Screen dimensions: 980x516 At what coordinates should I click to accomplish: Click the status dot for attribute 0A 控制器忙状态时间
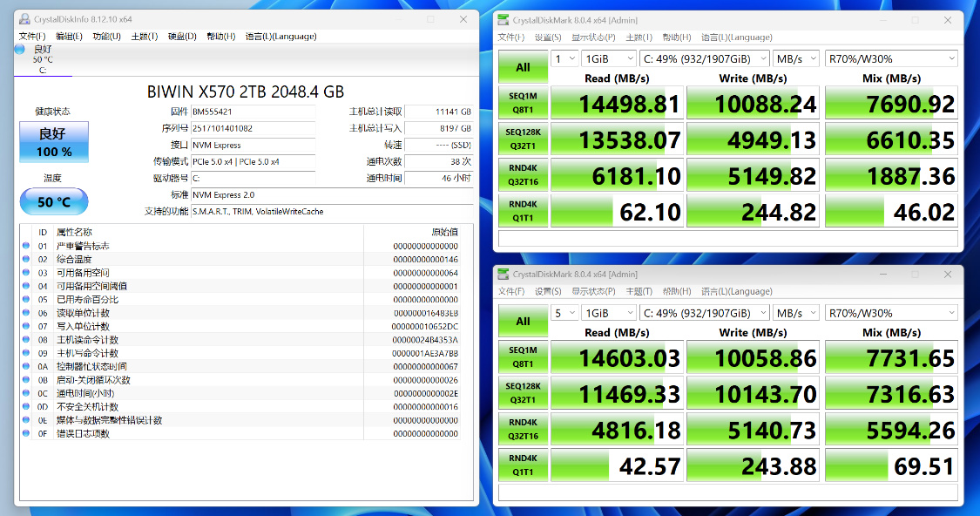coord(26,366)
